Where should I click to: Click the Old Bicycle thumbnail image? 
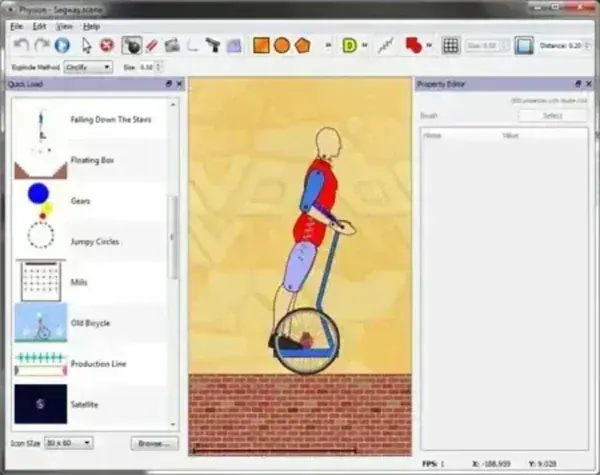tap(41, 323)
